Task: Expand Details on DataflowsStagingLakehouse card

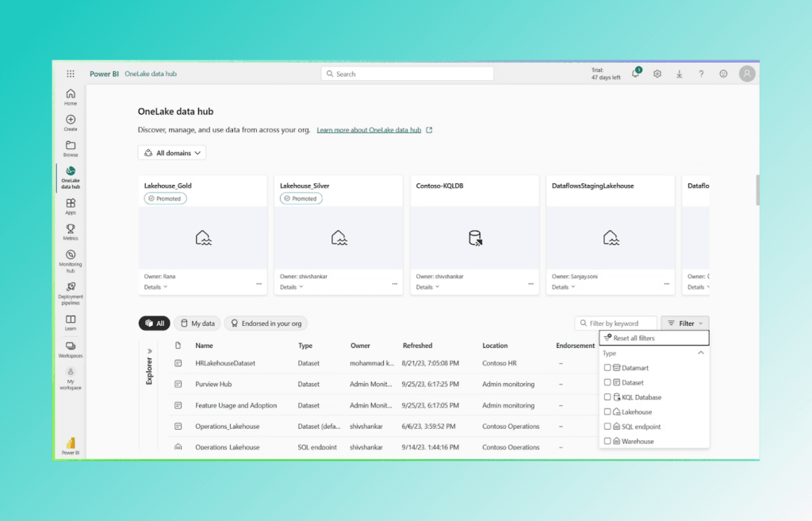Action: click(x=563, y=287)
